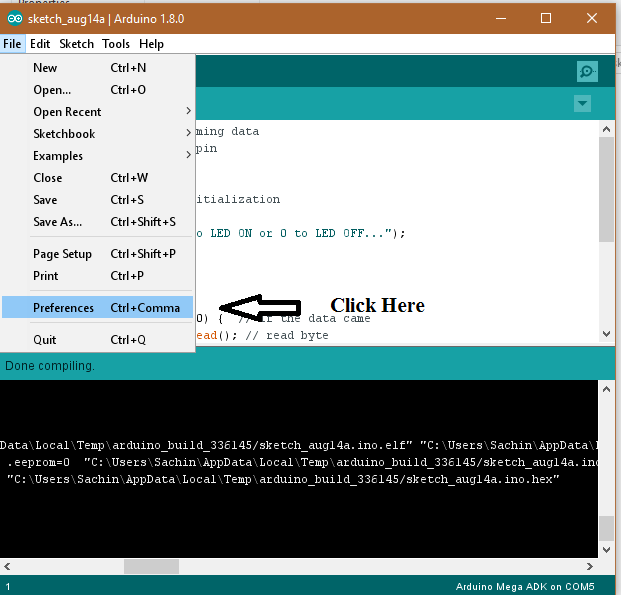Click the console horizontal scroll left arrow
The width and height of the screenshot is (621, 595).
(x=7, y=566)
